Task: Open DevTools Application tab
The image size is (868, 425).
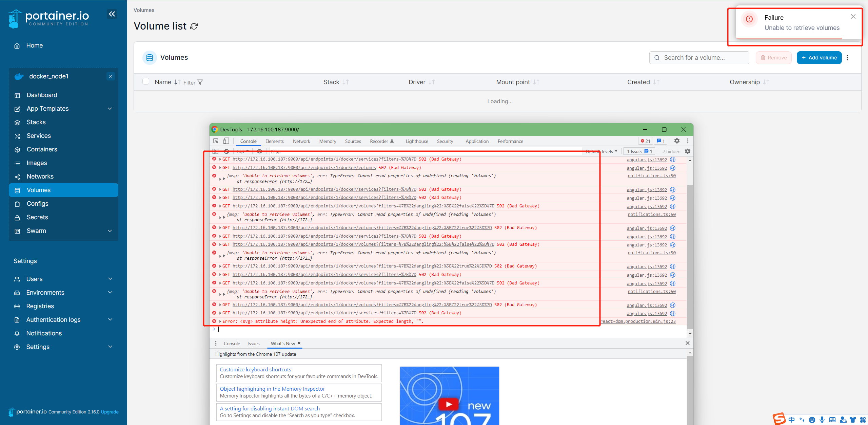Action: 477,141
